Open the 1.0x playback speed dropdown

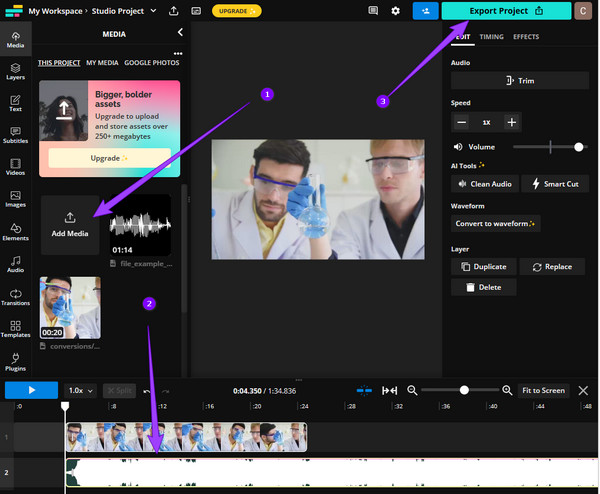[x=80, y=391]
